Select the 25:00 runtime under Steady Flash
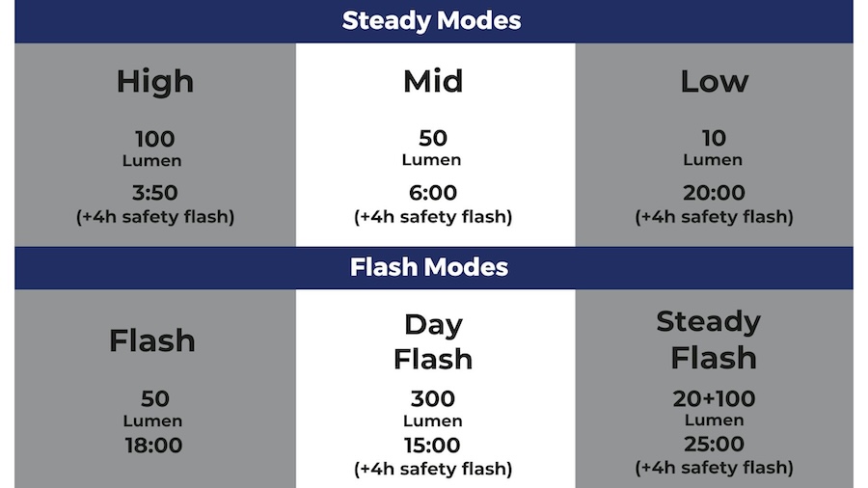 coord(714,445)
